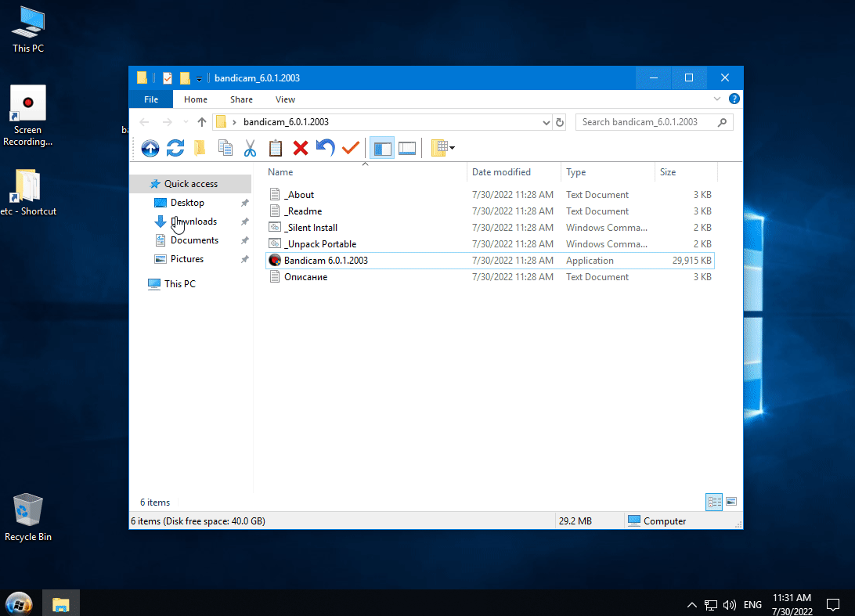Open Desktop in the navigation pane
855x616 pixels.
pos(187,203)
